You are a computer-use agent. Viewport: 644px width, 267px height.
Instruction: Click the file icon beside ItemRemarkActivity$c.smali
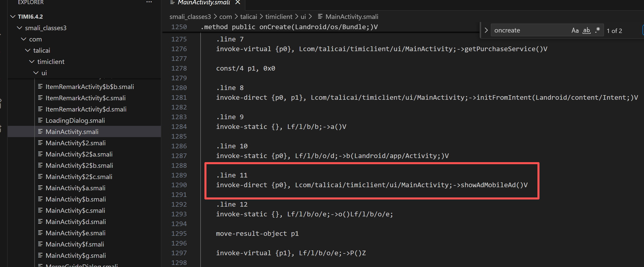coord(40,98)
